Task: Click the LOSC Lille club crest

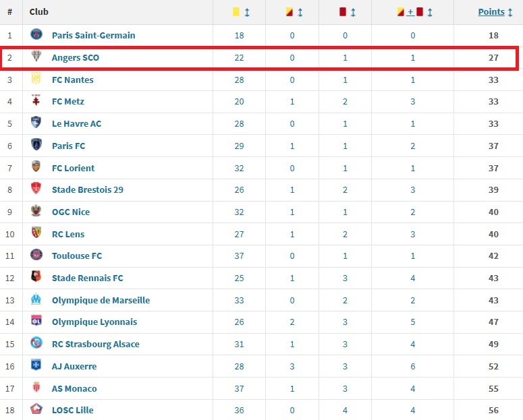Action: coord(36,410)
